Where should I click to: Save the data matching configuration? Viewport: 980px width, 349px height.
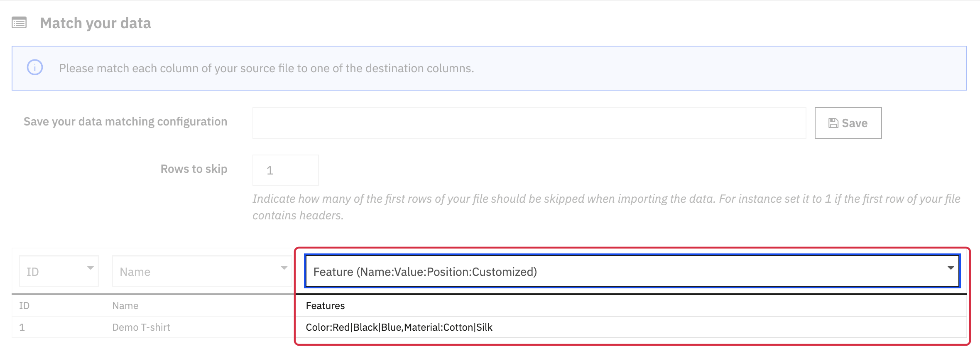(848, 123)
